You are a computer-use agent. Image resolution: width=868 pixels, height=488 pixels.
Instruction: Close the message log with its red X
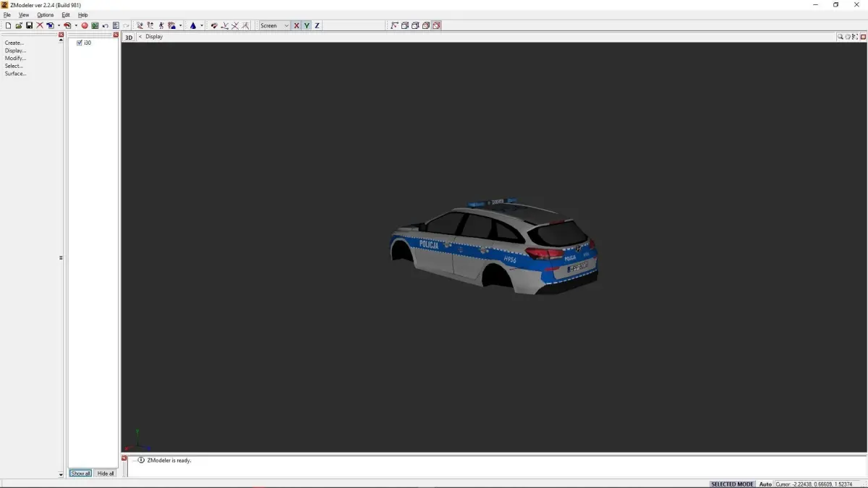124,458
